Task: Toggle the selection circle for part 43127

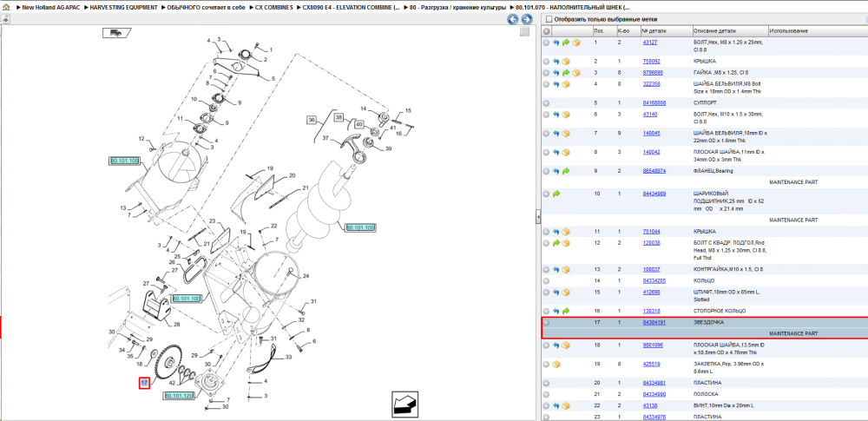Action: pyautogui.click(x=546, y=43)
